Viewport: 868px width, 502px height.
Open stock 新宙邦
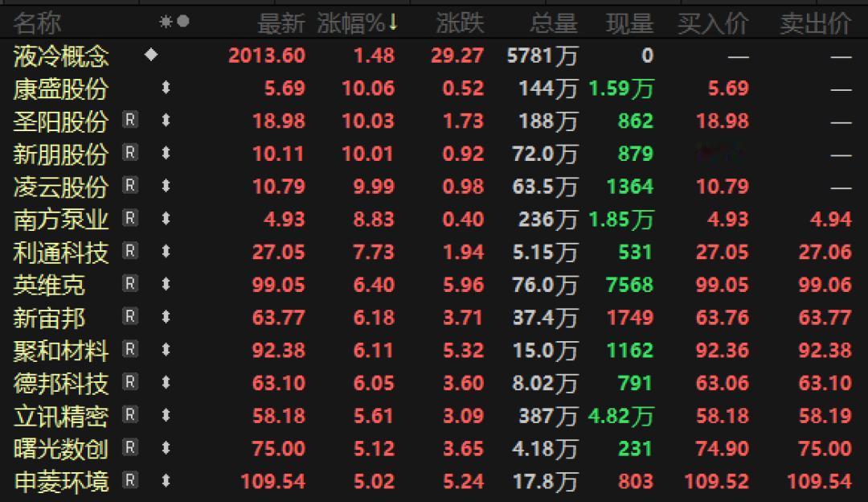click(x=49, y=319)
